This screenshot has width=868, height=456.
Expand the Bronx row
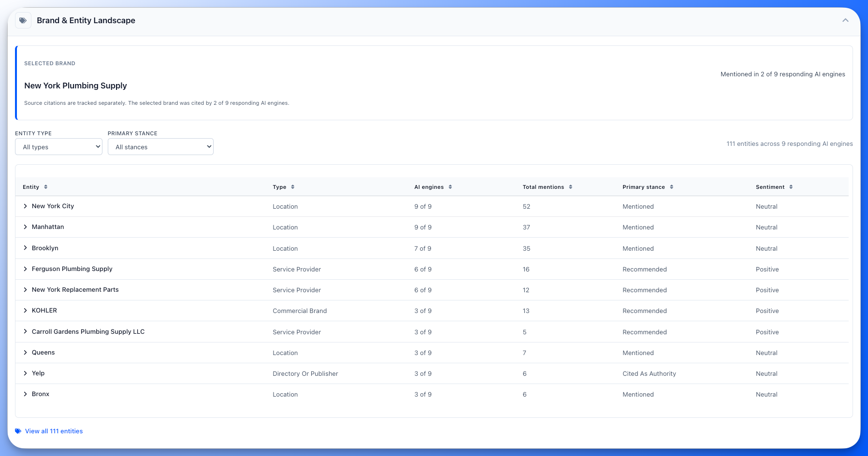[x=25, y=394]
